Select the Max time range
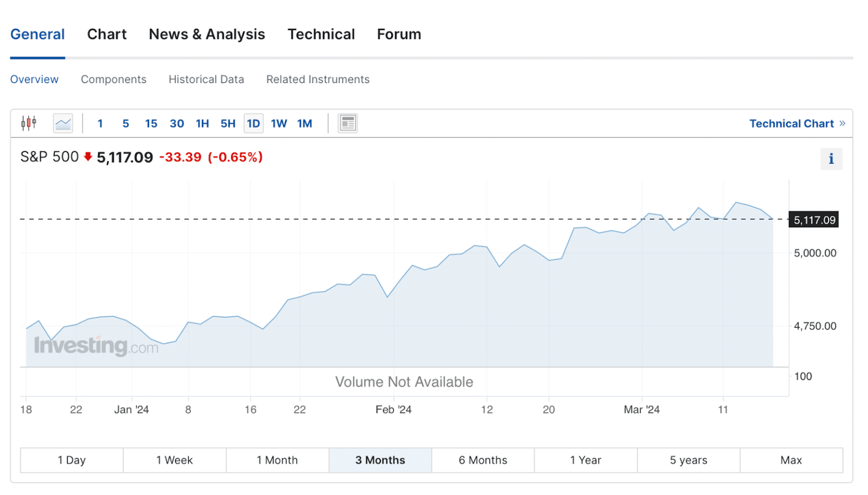The image size is (868, 495). (x=791, y=460)
